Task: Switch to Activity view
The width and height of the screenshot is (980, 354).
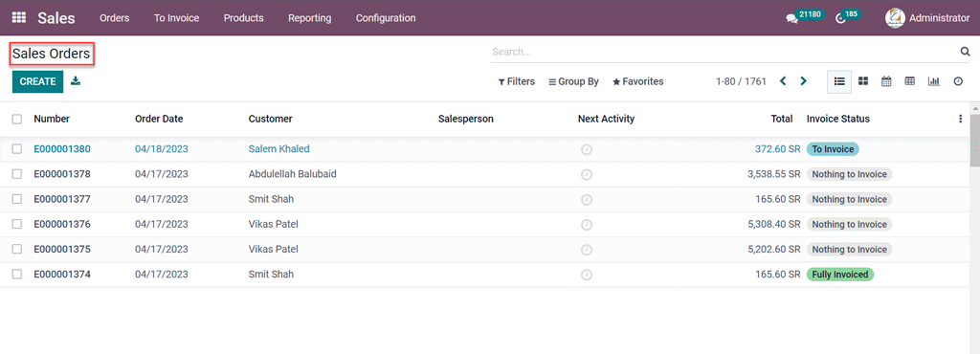Action: coord(958,81)
